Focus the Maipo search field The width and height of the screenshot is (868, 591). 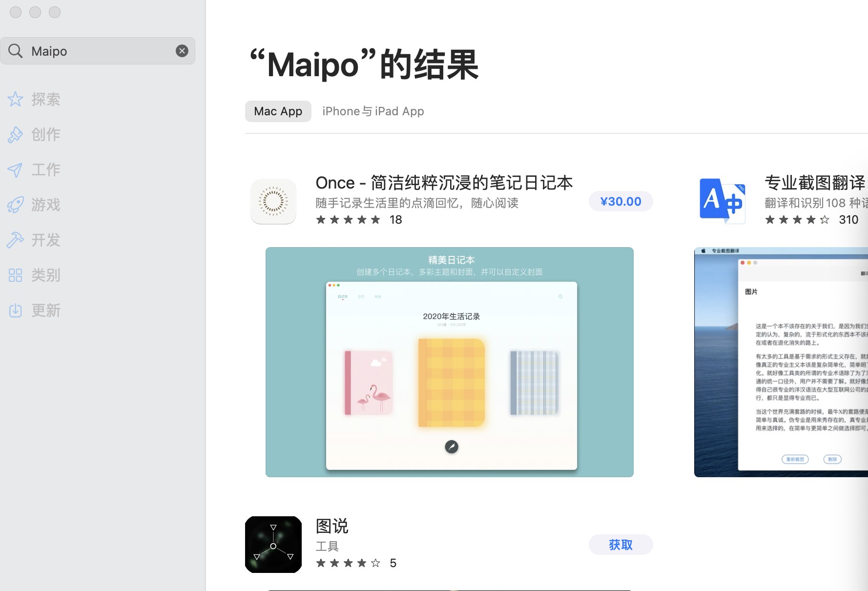(98, 51)
